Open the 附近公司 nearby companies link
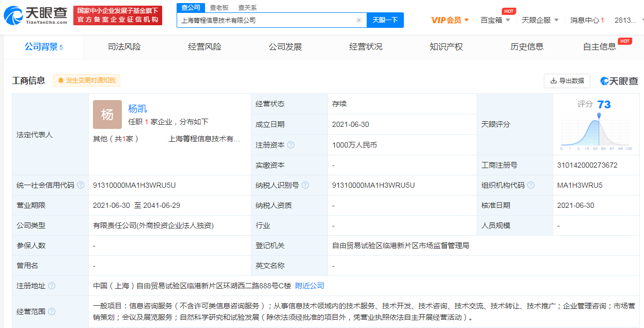The image size is (644, 328). [x=309, y=286]
